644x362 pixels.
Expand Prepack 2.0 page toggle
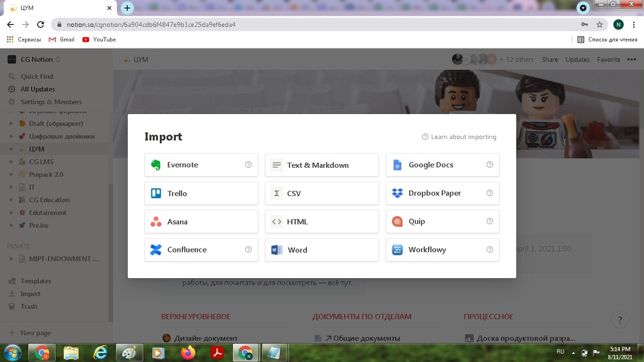(11, 174)
